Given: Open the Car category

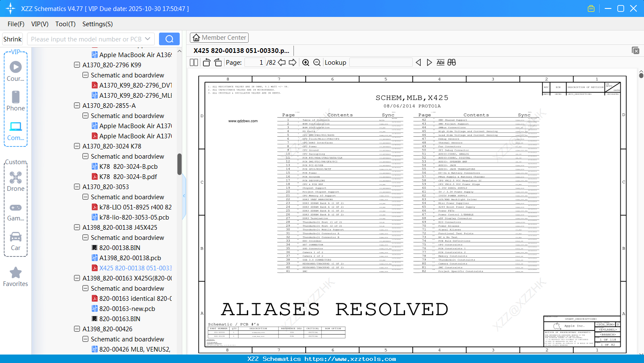Looking at the screenshot, I should click(x=16, y=241).
